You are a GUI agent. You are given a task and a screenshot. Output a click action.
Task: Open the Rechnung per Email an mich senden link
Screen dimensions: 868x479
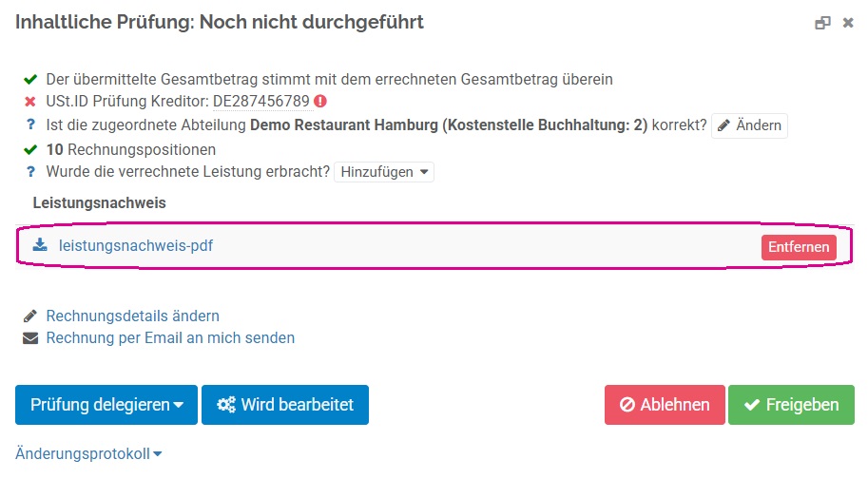coord(170,338)
